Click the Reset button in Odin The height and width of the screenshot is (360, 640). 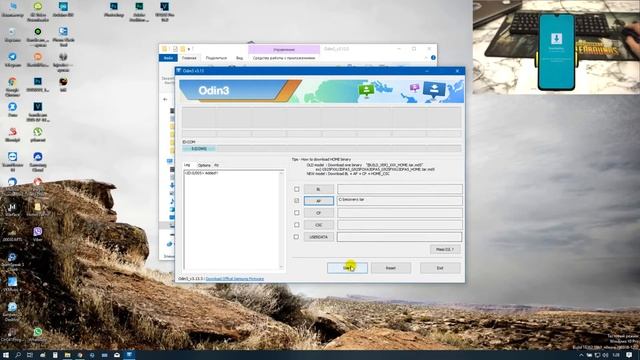click(x=391, y=268)
